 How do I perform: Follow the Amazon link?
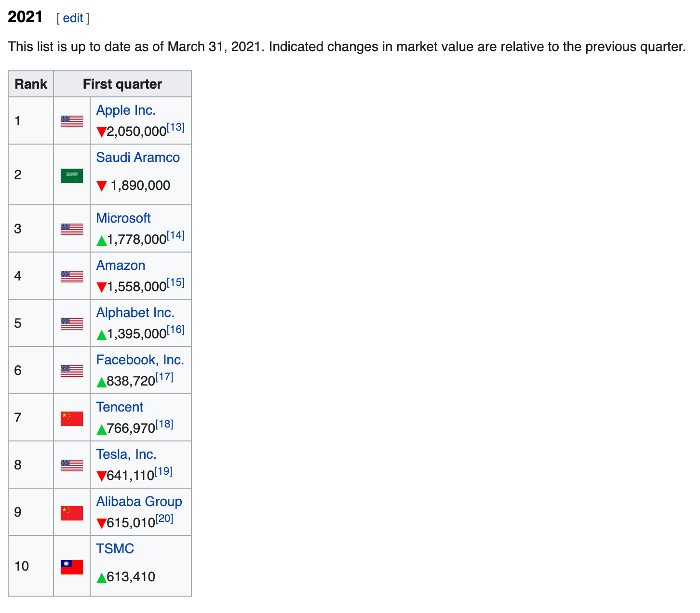pos(121,266)
